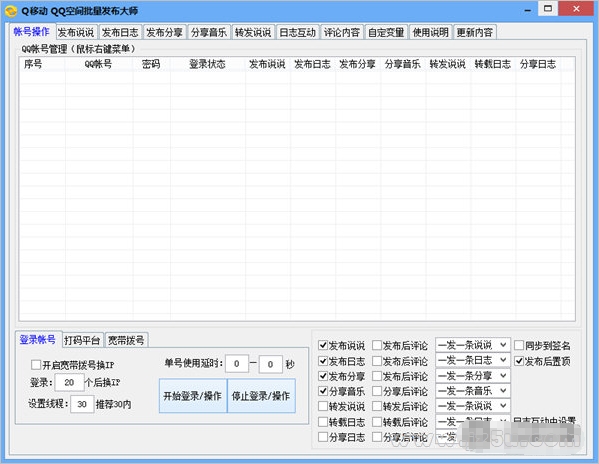Switch to the 帐号操作 tab
Screen dimensions: 599x464
[31, 32]
